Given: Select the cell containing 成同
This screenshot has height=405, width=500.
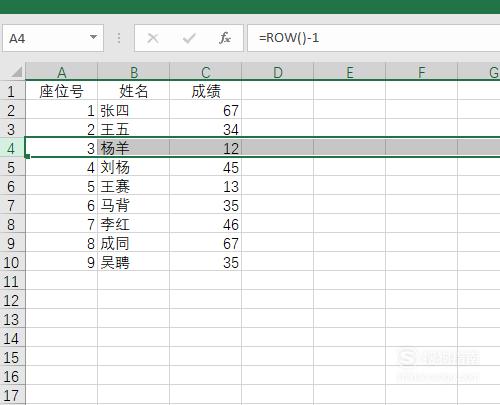Looking at the screenshot, I should coord(134,243).
